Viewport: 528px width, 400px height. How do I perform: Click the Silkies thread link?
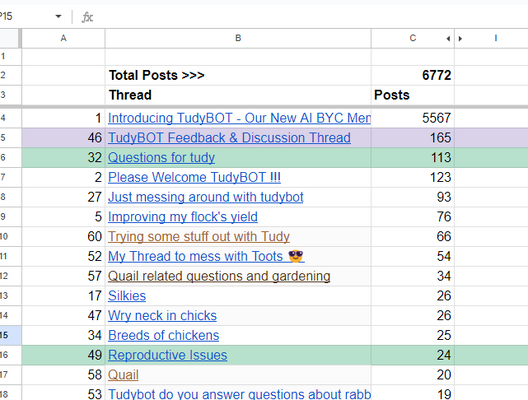point(127,296)
